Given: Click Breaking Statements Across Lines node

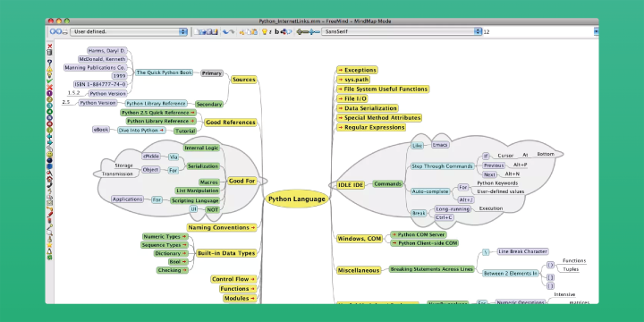Looking at the screenshot, I should 431,269.
